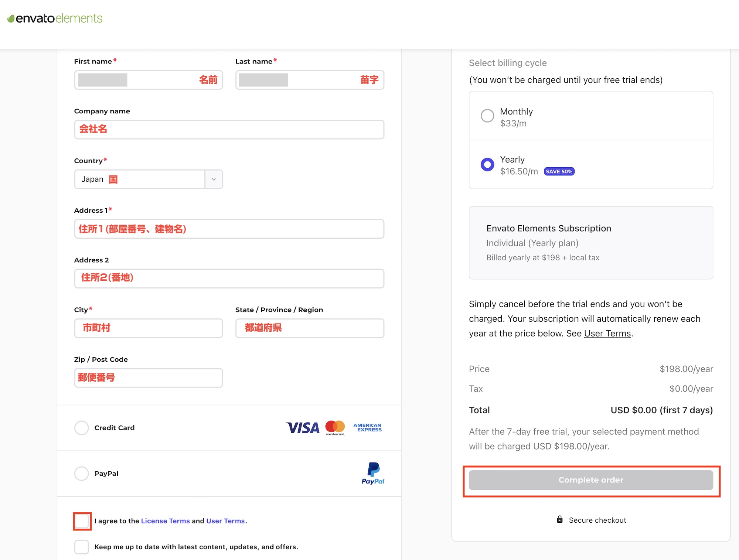Open User Terms link beside checkbox

pyautogui.click(x=225, y=521)
